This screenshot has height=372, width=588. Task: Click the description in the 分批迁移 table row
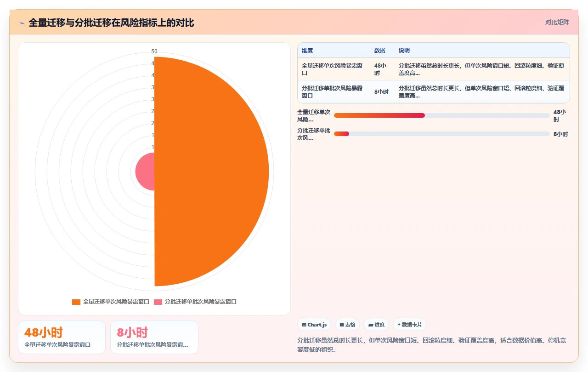point(481,92)
